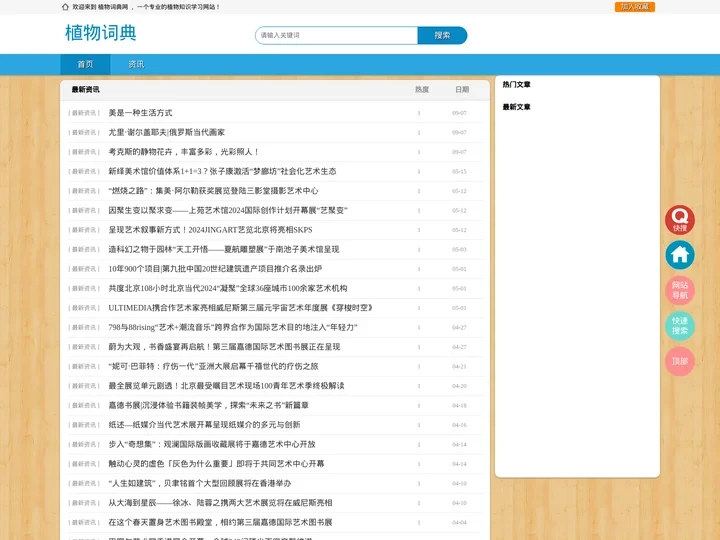Open article about 新绎美术馆价值体系
Screen dimensions: 720x540
pos(222,171)
